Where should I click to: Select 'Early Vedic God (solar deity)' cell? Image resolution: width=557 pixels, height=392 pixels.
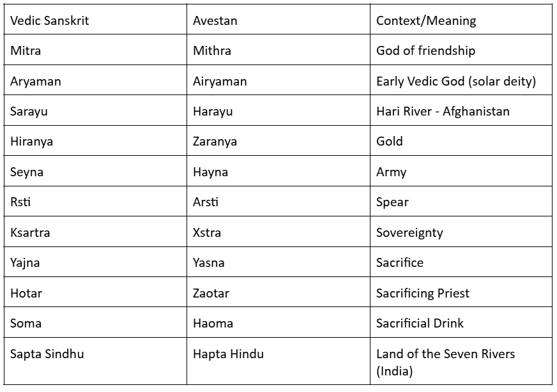pyautogui.click(x=461, y=80)
